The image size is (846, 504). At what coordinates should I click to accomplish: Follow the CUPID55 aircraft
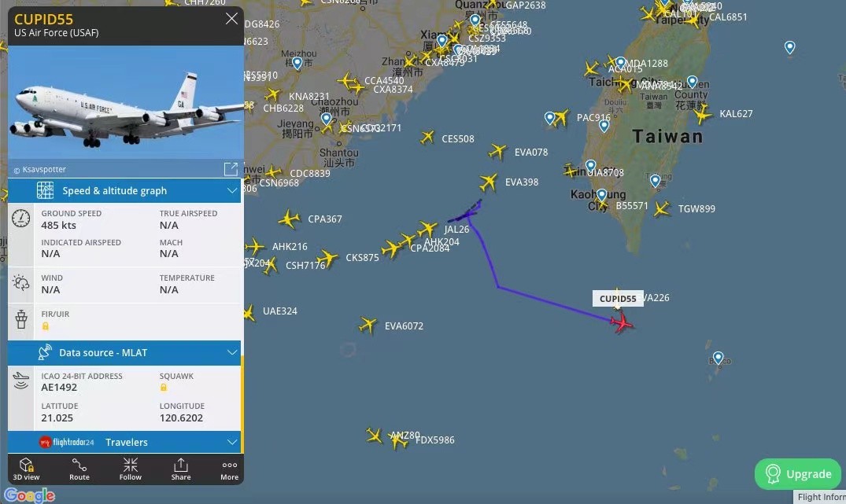click(130, 469)
